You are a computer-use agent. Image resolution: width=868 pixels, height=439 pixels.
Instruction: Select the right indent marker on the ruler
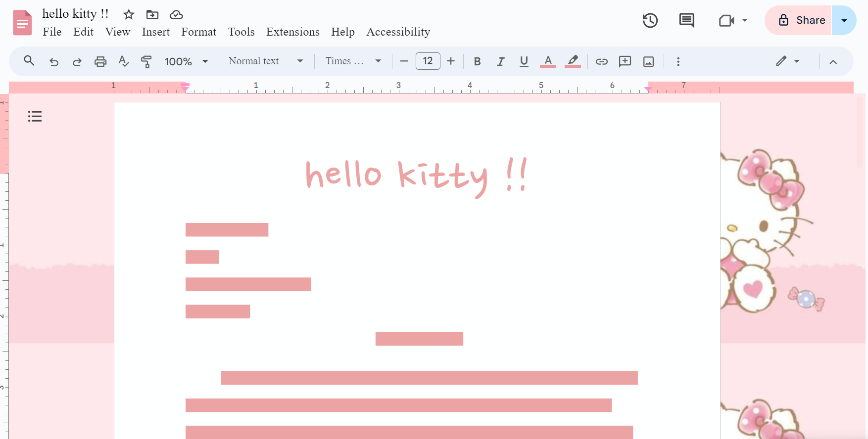(x=648, y=89)
